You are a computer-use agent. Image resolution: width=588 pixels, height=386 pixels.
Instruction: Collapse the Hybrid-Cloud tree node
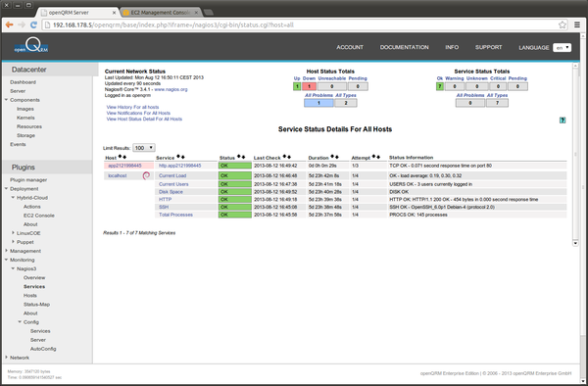(x=13, y=198)
